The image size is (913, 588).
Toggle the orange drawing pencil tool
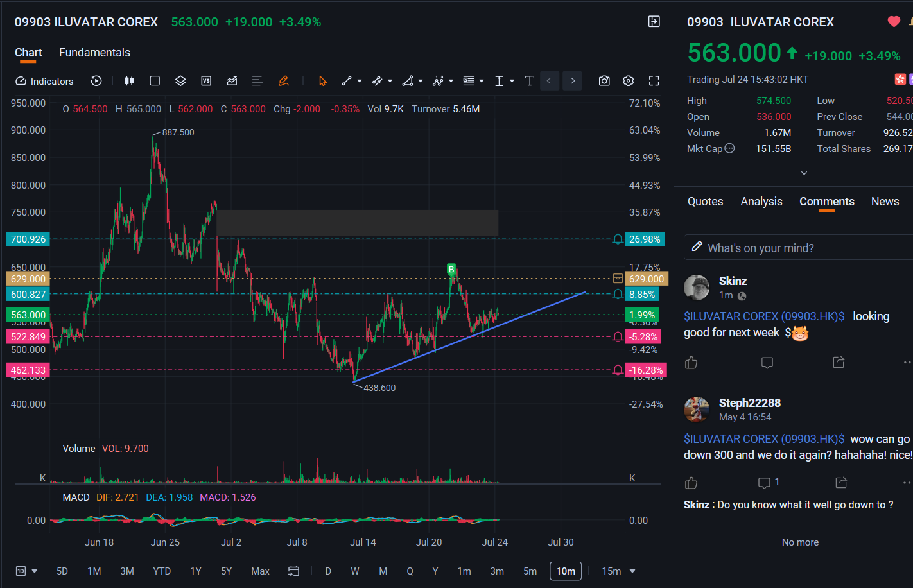(x=283, y=81)
